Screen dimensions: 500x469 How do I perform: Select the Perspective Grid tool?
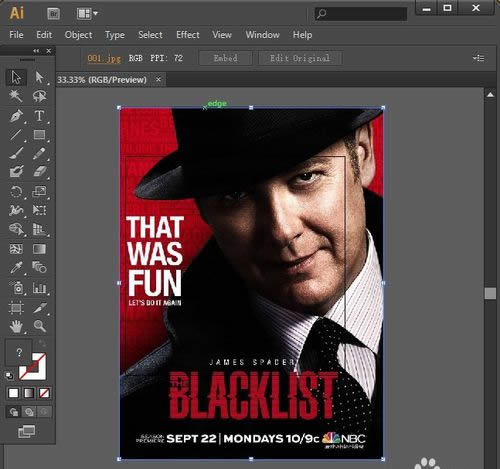(39, 229)
